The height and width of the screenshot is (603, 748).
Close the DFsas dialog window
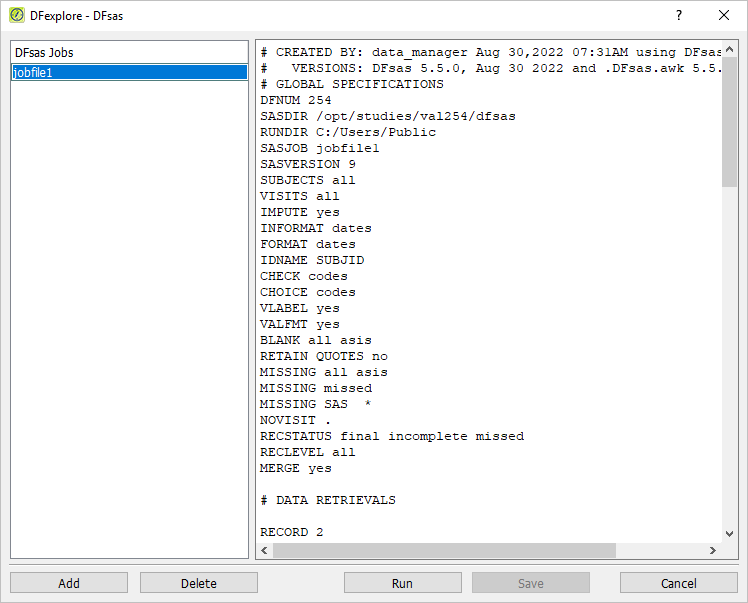click(x=724, y=15)
